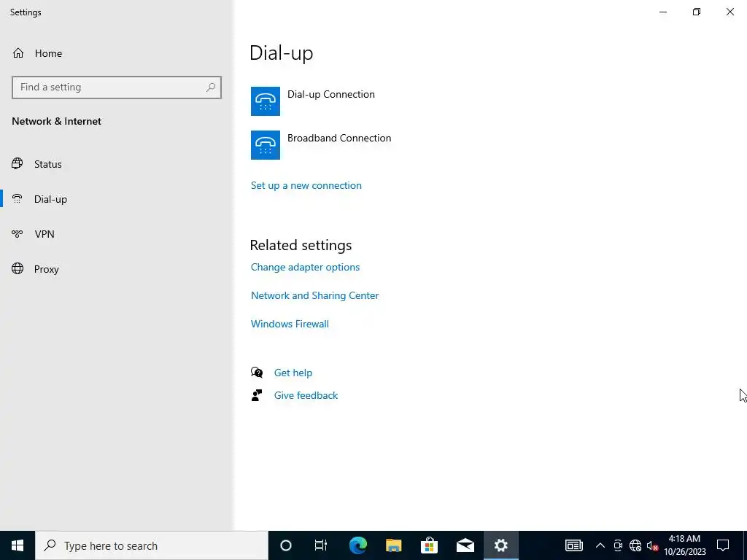
Task: Open News and interests taskbar icon
Action: [574, 545]
